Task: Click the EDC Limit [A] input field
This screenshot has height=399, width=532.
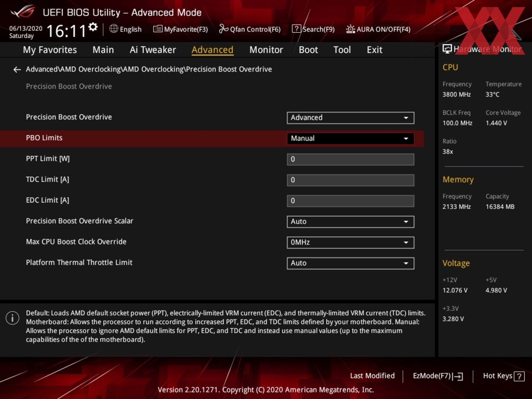Action: (x=350, y=201)
